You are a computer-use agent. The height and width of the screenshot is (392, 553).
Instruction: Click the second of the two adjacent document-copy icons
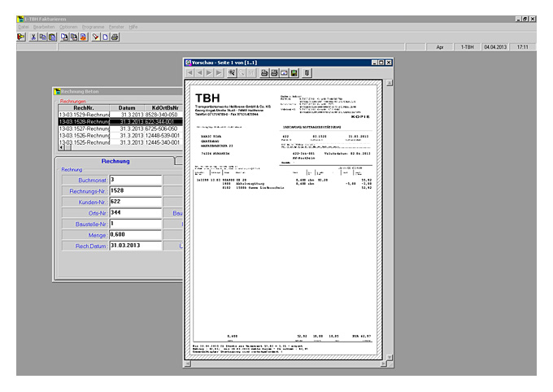(x=74, y=37)
